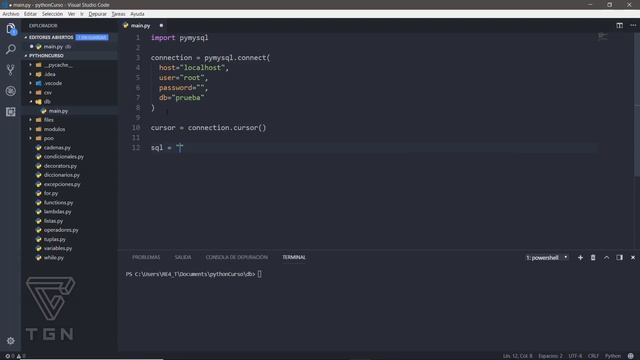Image resolution: width=640 pixels, height=360 pixels.
Task: Open the Ayuda menu
Action: [137, 14]
